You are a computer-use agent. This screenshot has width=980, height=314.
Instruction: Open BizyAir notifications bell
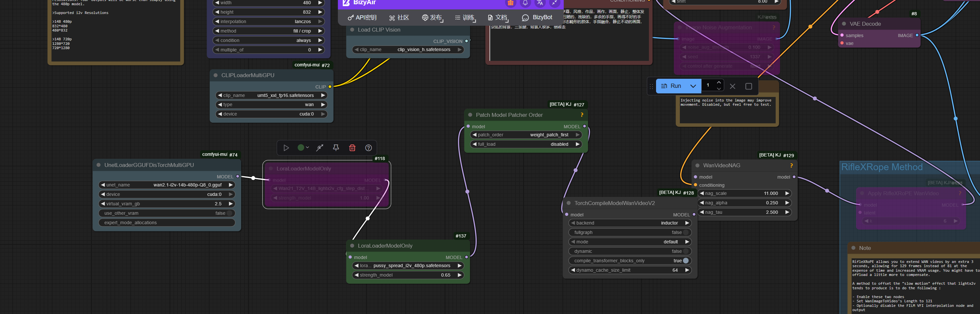tap(525, 3)
